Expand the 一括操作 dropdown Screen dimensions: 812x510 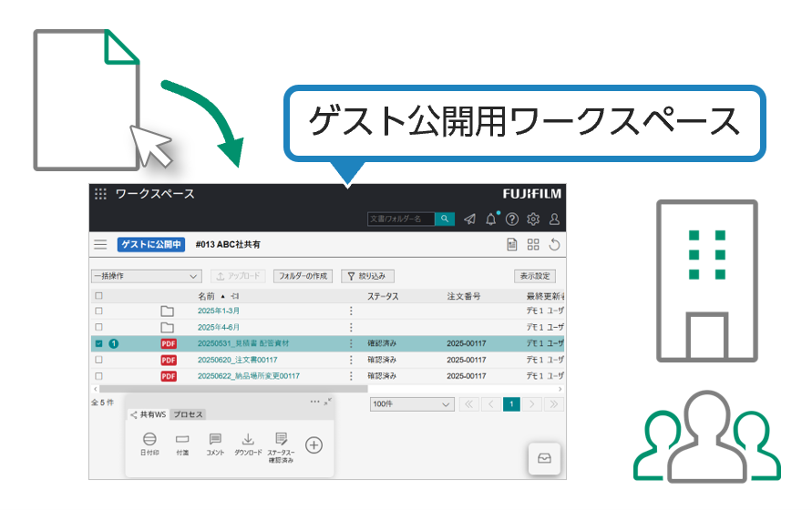tap(147, 276)
